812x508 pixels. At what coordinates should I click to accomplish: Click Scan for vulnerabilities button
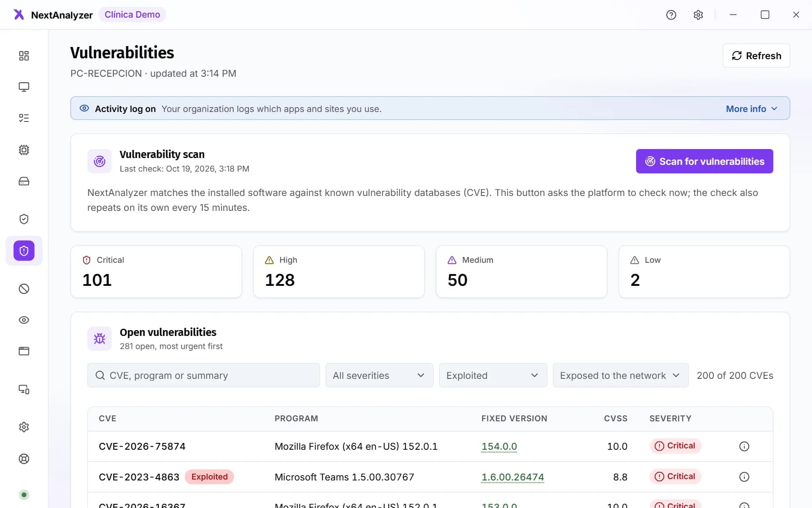(x=705, y=161)
